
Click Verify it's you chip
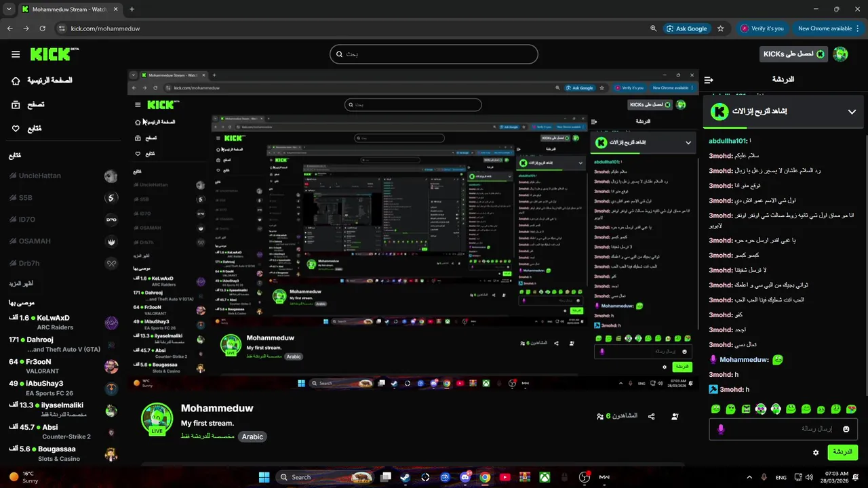coord(762,28)
